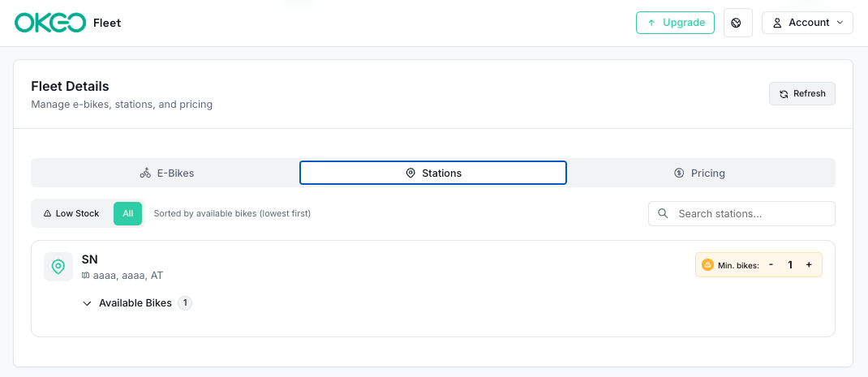Click the OKGO logo
Screen dimensions: 868x377
tap(50, 23)
